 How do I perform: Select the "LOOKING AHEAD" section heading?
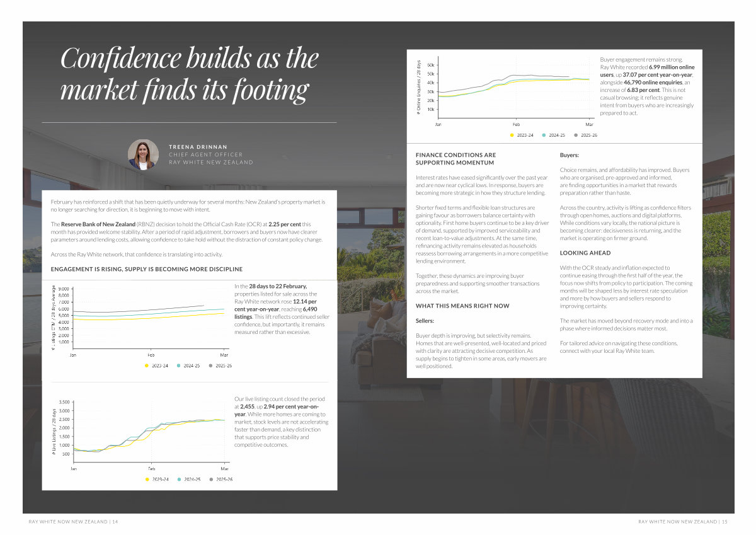(x=585, y=253)
